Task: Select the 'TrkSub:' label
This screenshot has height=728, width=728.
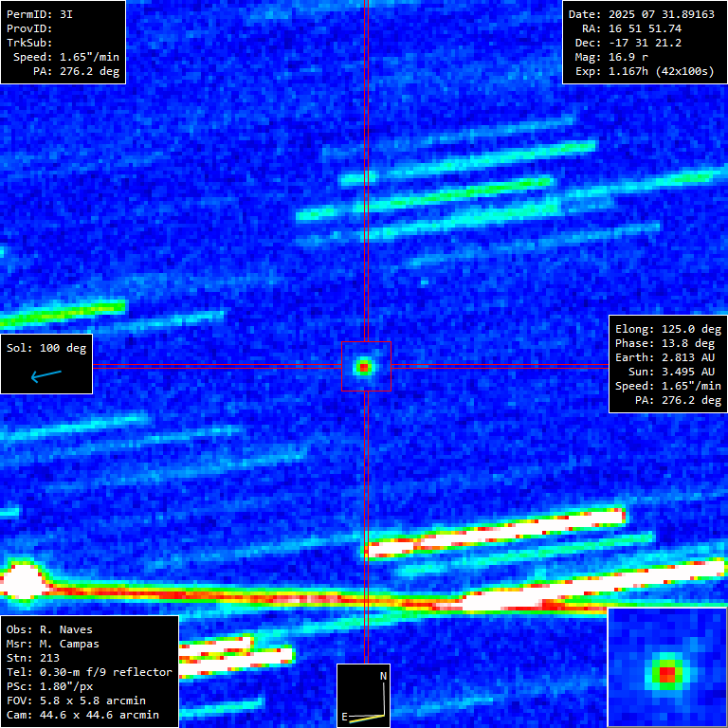Action: pyautogui.click(x=29, y=43)
